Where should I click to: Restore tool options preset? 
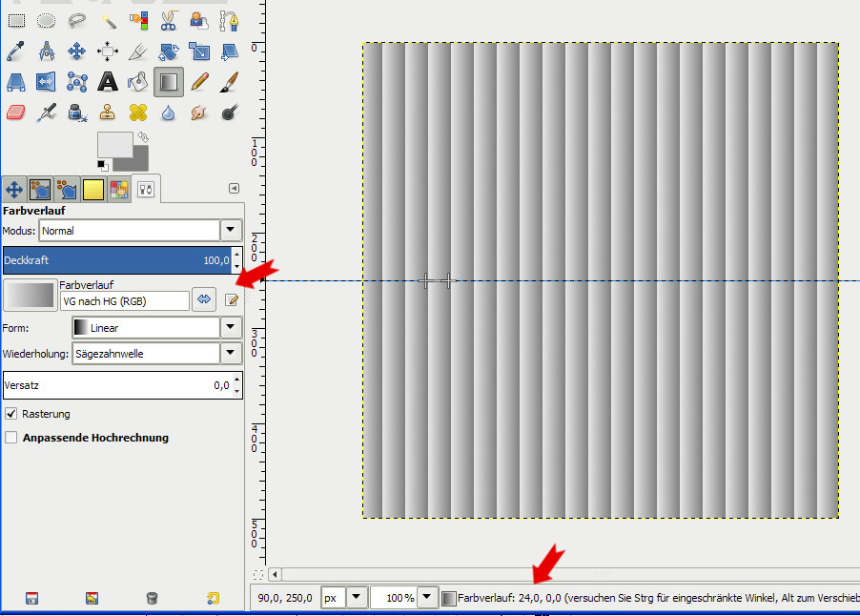click(x=92, y=598)
